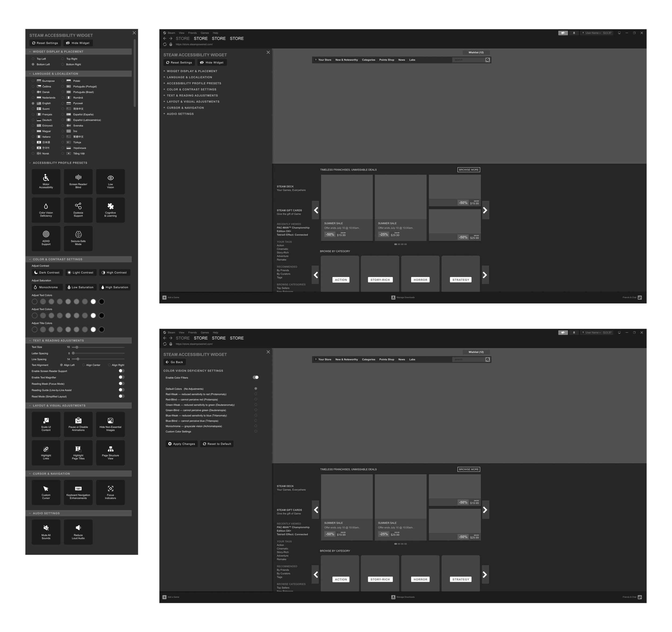Click Points Shop tab in bottom Steam store
The height and width of the screenshot is (632, 672).
click(387, 360)
